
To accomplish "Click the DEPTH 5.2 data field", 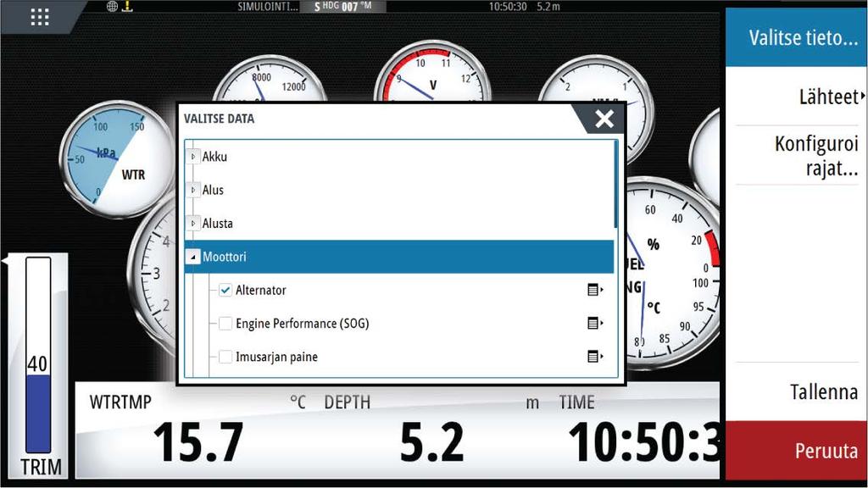I will point(431,430).
